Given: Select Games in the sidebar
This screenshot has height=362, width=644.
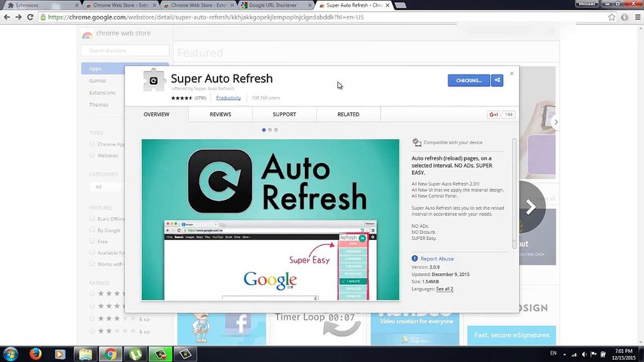Looking at the screenshot, I should point(97,81).
